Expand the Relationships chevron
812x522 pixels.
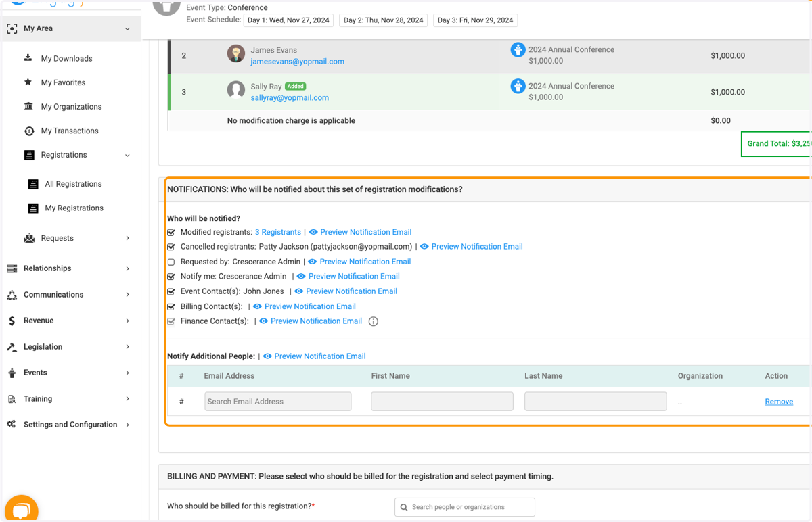click(x=128, y=268)
